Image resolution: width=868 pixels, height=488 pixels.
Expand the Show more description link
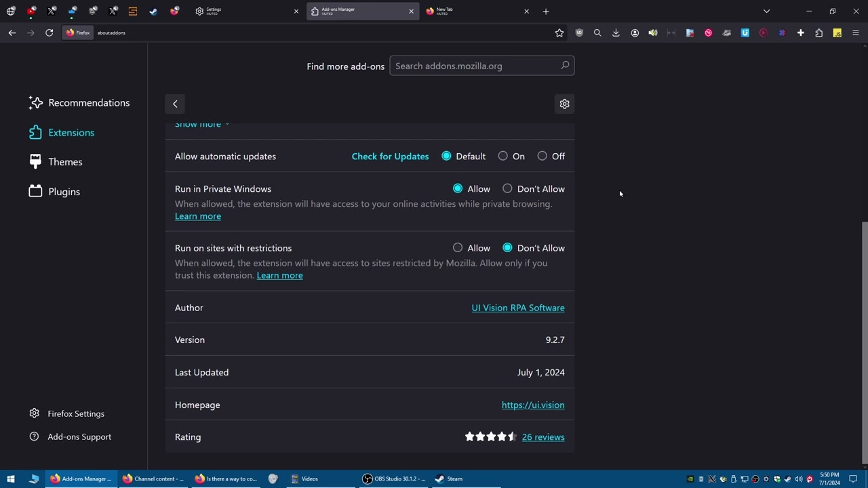(x=202, y=125)
